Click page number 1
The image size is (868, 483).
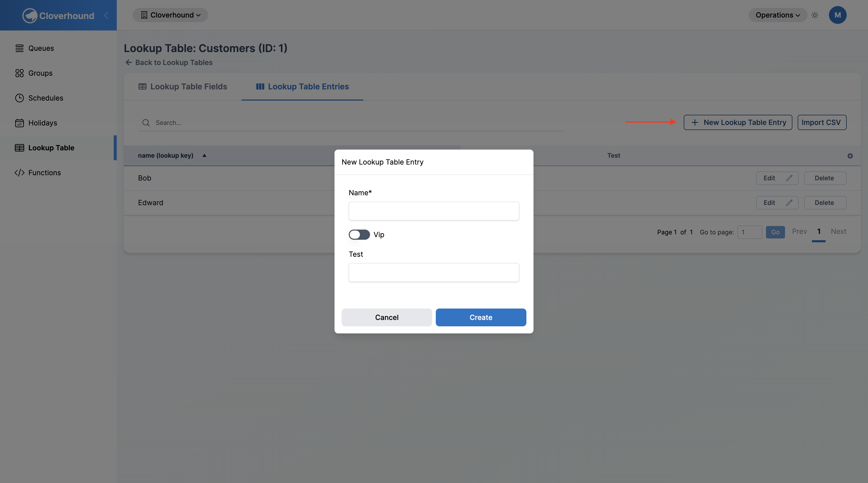click(x=819, y=231)
